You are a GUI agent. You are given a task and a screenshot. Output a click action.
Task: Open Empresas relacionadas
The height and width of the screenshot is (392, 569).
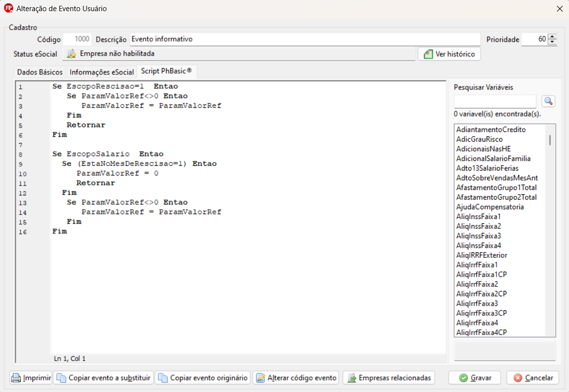click(x=389, y=378)
